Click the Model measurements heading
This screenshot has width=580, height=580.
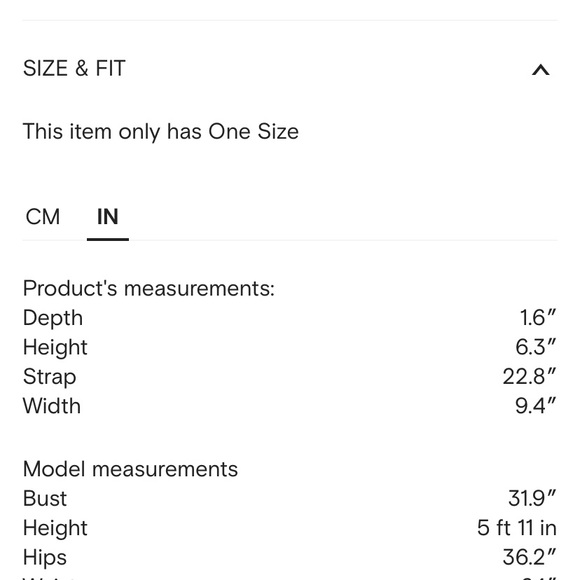pos(130,469)
